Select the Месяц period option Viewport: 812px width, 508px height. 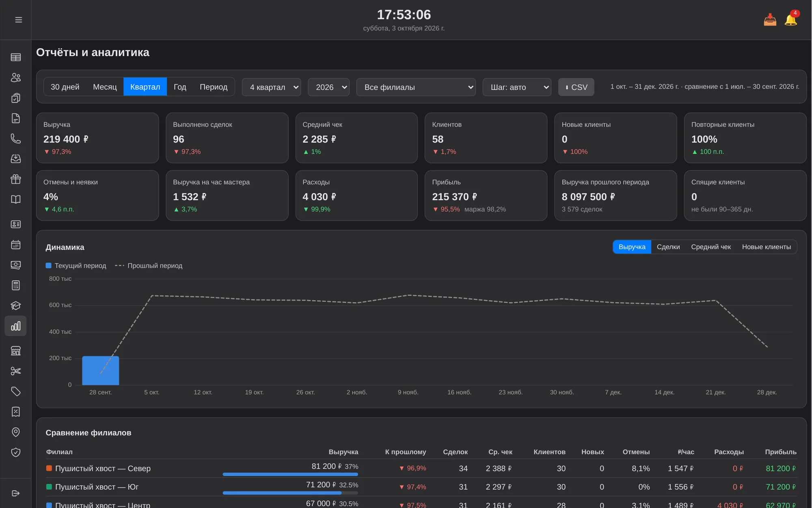coord(105,87)
